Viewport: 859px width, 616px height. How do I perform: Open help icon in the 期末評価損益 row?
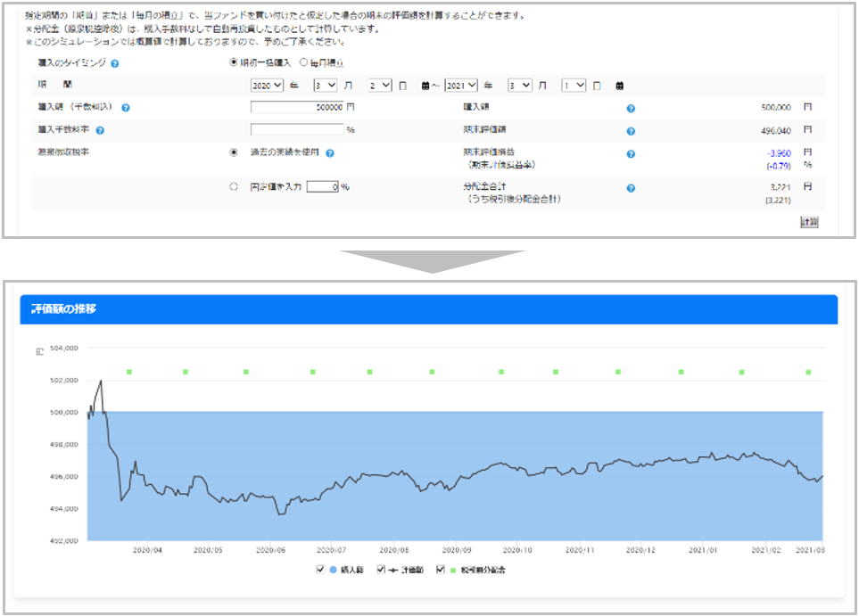(631, 154)
